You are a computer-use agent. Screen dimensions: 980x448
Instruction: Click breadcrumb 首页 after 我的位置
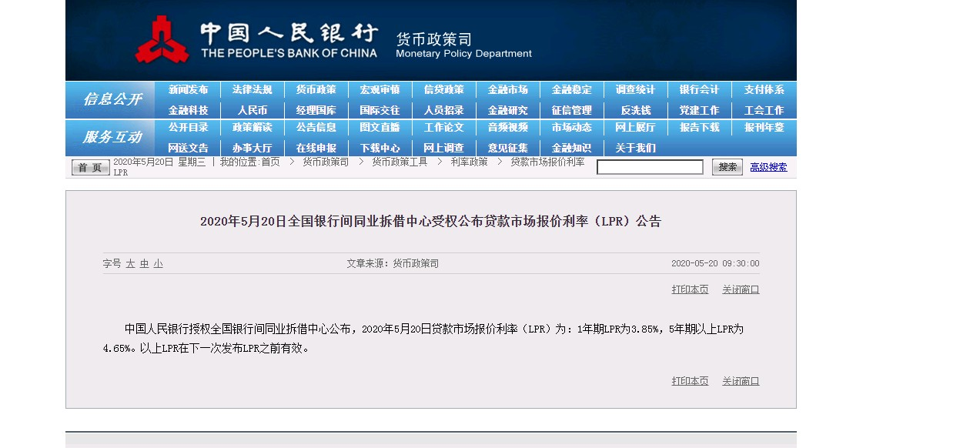click(270, 162)
